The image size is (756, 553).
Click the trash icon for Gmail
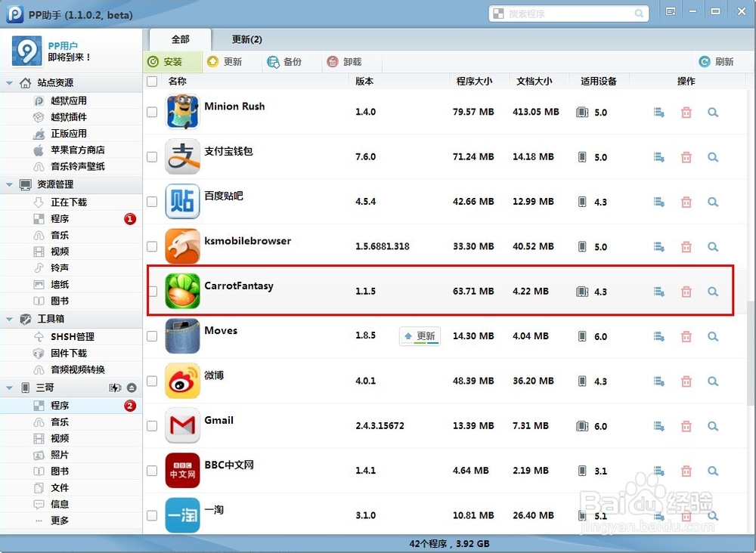point(686,426)
